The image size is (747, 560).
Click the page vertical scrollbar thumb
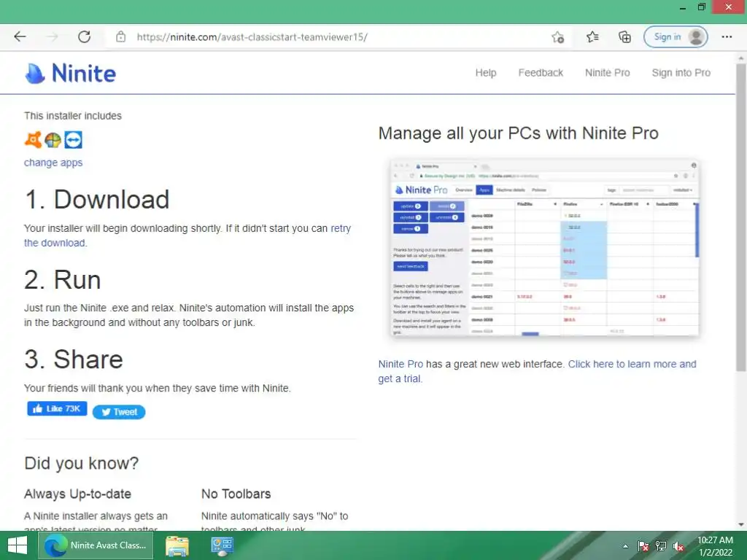pos(741,217)
